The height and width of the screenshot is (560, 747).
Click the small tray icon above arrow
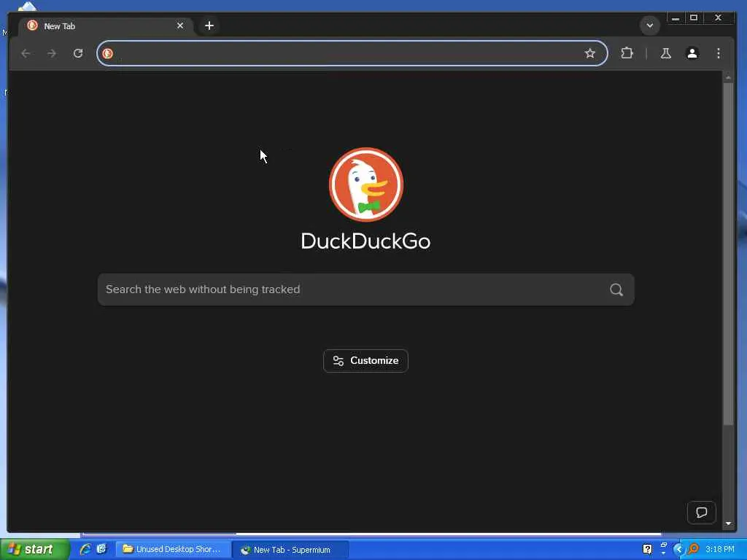(664, 545)
